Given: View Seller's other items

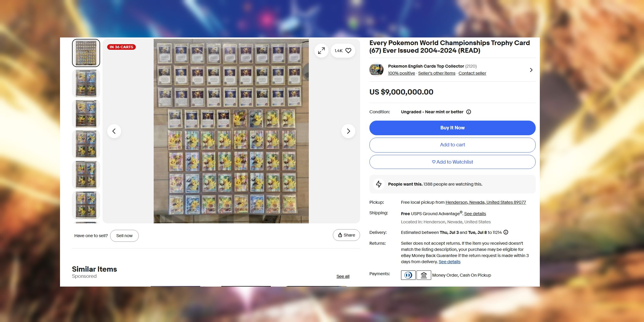Looking at the screenshot, I should pos(437,73).
